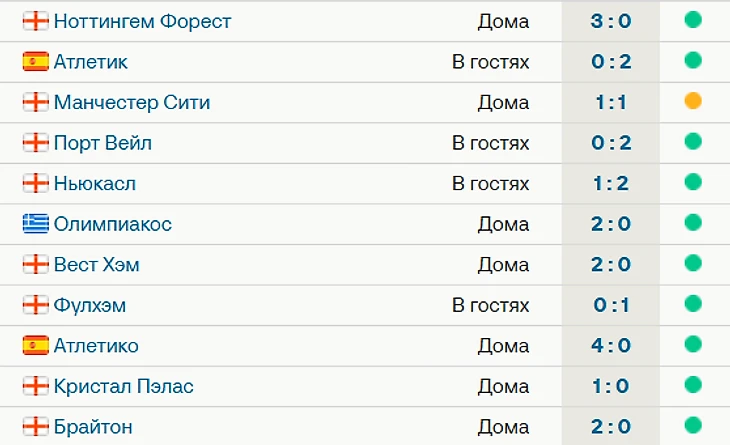Click the England flag next to Брайтон
The height and width of the screenshot is (445, 730).
coord(35,426)
